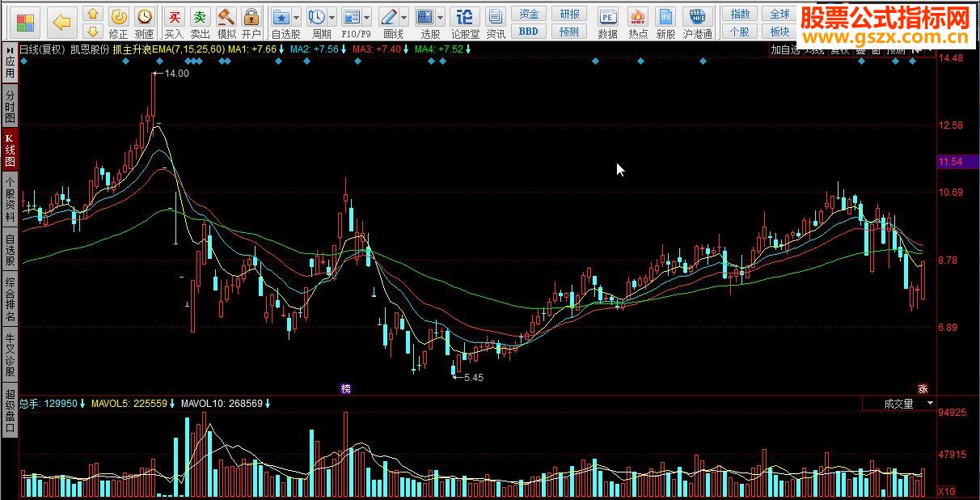Click the 资金 button
The height and width of the screenshot is (500, 980).
[x=528, y=14]
